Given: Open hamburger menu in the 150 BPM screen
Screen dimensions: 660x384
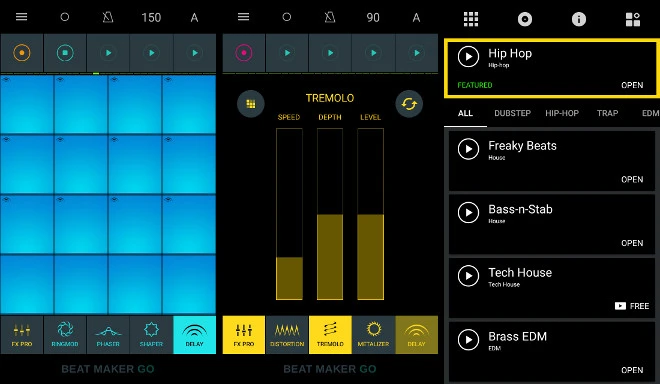Looking at the screenshot, I should click(21, 17).
